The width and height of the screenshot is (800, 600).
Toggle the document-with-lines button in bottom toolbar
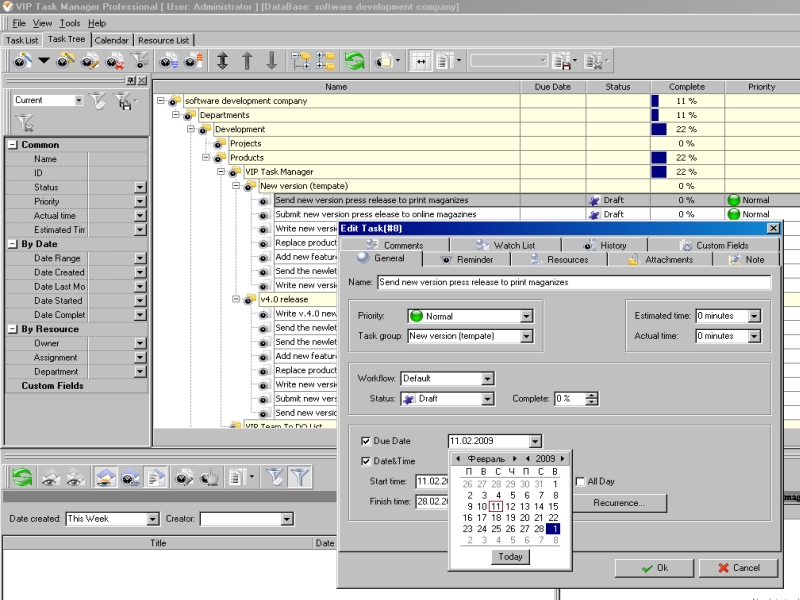pos(156,478)
